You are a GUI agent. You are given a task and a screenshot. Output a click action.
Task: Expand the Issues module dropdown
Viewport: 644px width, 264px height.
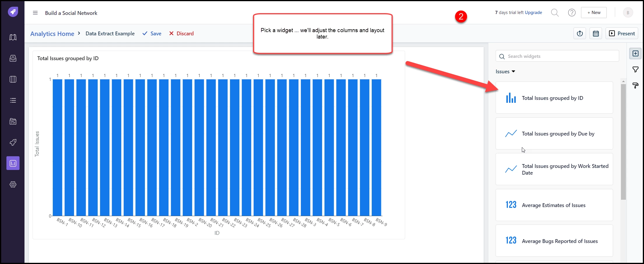point(505,72)
